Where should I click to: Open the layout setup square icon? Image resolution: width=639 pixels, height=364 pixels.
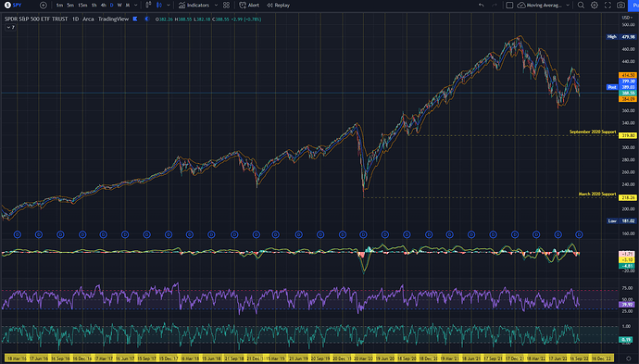click(509, 6)
